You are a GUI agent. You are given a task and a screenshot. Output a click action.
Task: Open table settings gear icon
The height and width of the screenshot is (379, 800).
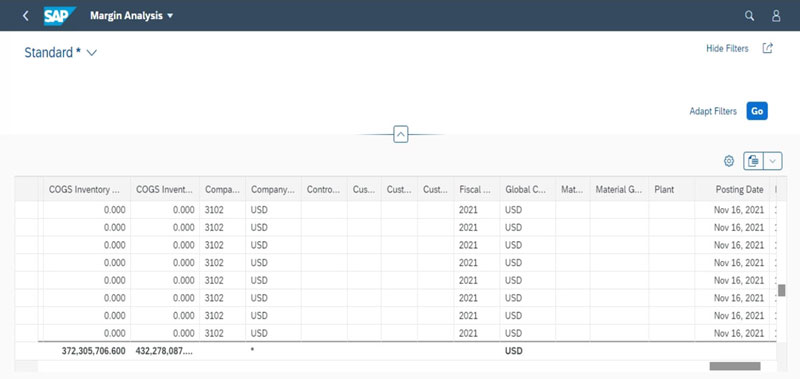pyautogui.click(x=729, y=161)
